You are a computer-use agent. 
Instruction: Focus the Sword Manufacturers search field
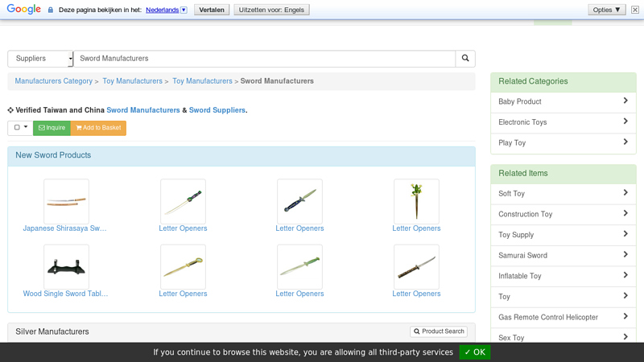[265, 59]
